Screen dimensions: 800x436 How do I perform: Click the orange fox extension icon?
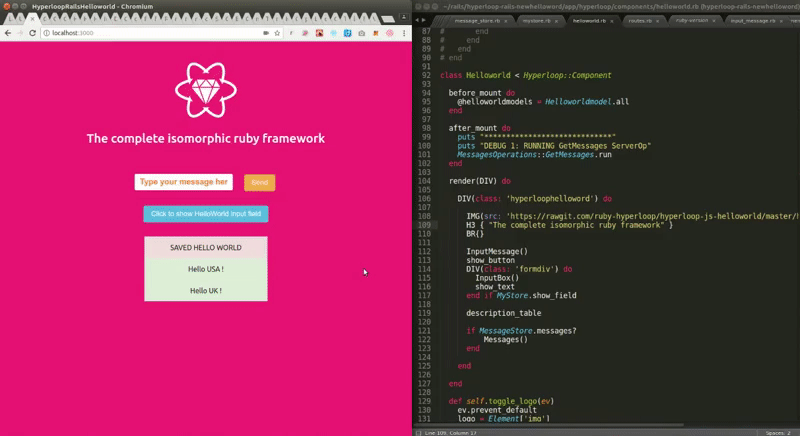tap(376, 33)
